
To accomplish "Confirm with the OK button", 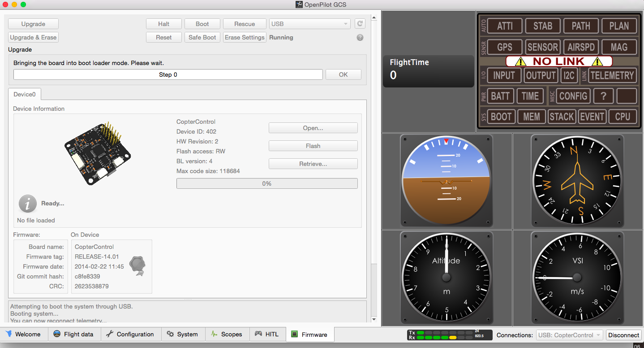I will [x=343, y=74].
